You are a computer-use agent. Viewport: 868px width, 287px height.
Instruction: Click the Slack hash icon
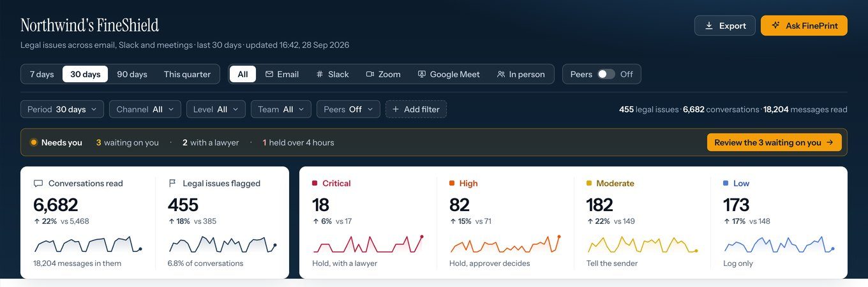point(320,74)
